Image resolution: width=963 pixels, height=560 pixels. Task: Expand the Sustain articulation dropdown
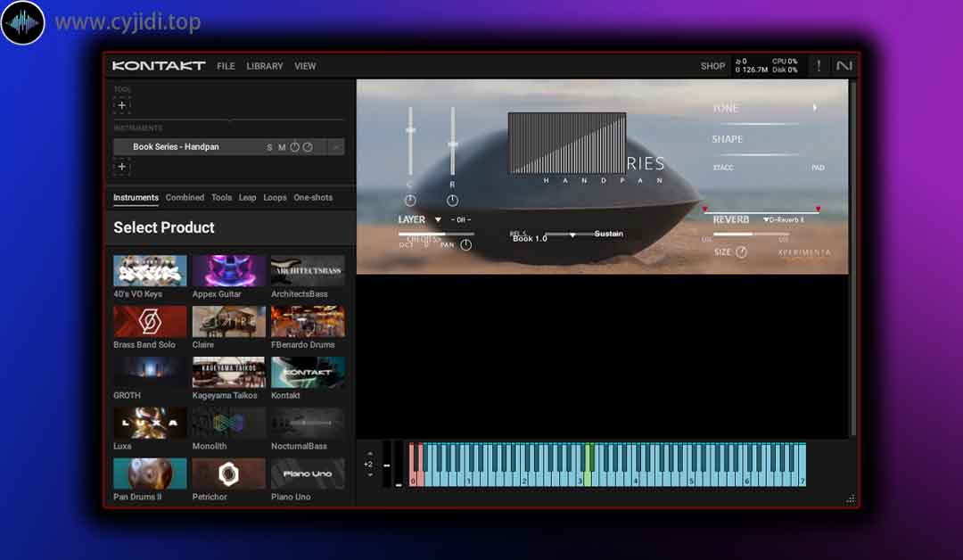572,235
